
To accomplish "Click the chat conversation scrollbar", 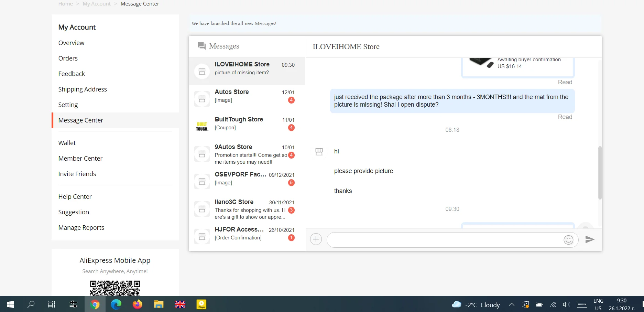I will click(600, 173).
